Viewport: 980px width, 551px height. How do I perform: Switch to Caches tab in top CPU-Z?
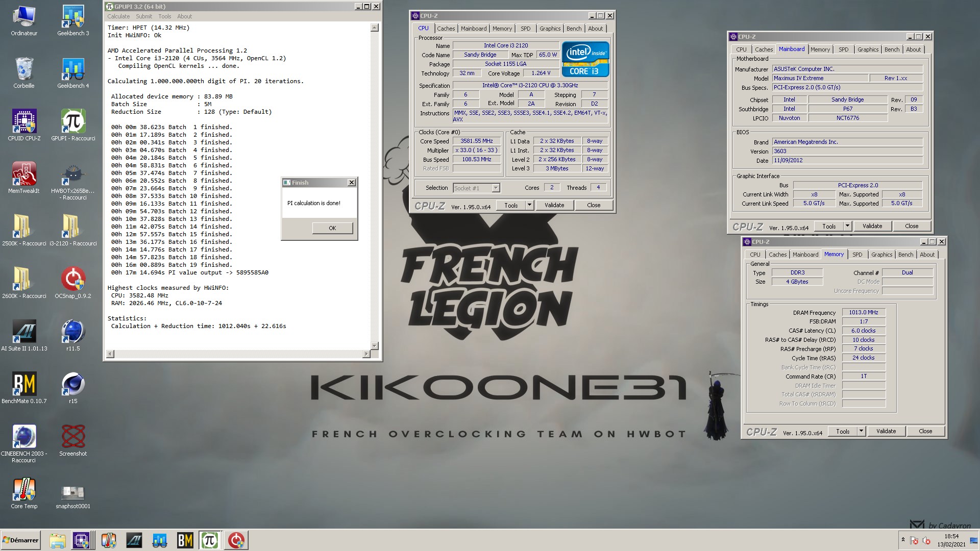click(x=446, y=29)
